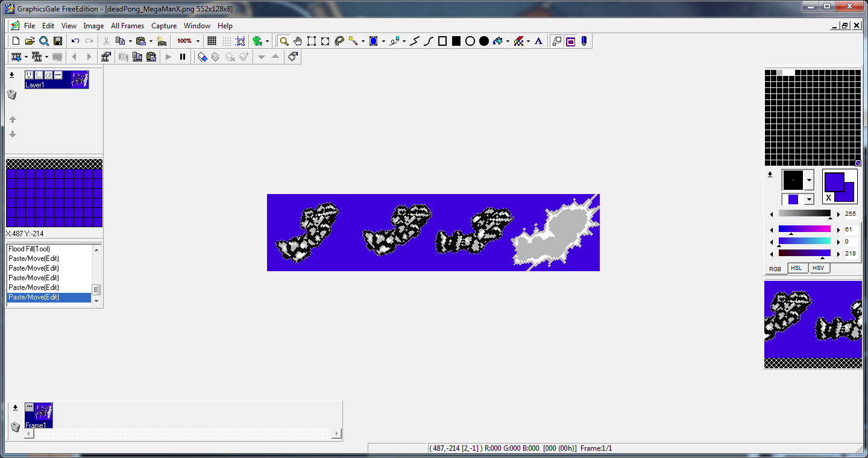The height and width of the screenshot is (458, 868).
Task: Expand the Paste options dropdown arrow
Action: coord(151,41)
